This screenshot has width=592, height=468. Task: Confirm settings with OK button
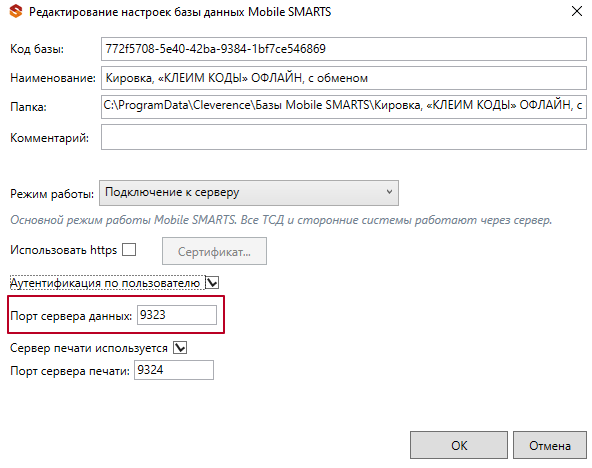pos(459,445)
